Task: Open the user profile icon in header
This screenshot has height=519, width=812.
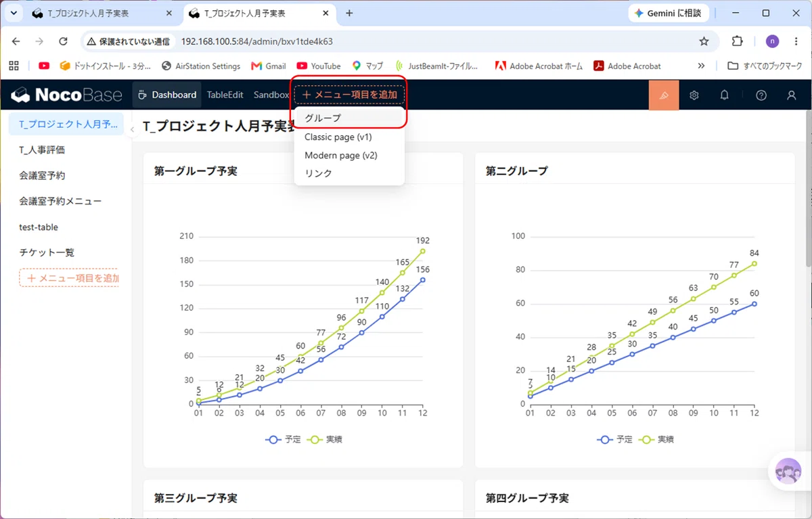Action: [x=792, y=95]
